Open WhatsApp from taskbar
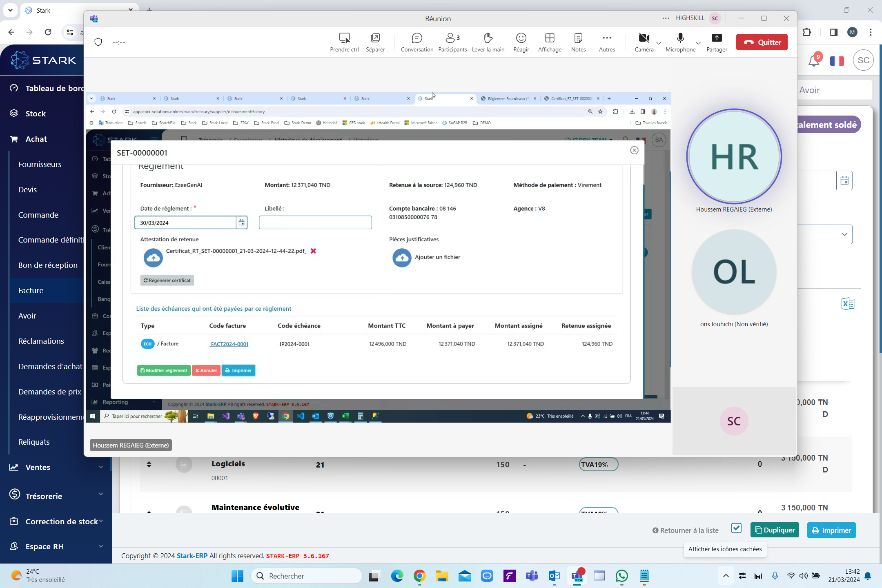The image size is (882, 588). click(621, 576)
